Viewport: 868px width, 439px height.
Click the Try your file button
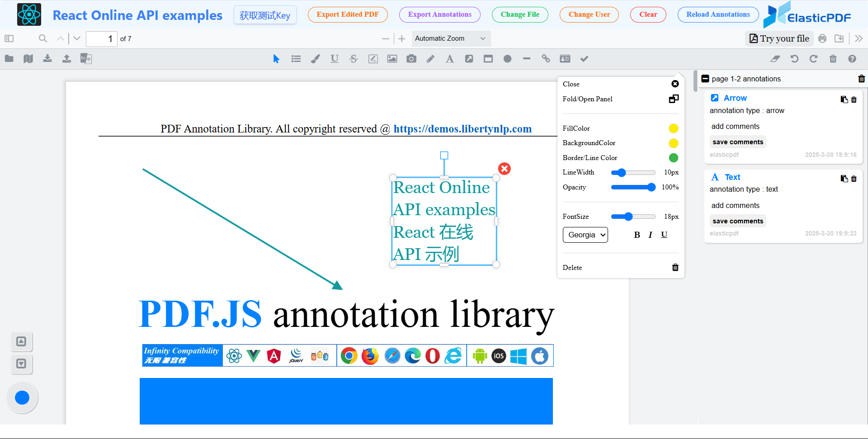[779, 39]
